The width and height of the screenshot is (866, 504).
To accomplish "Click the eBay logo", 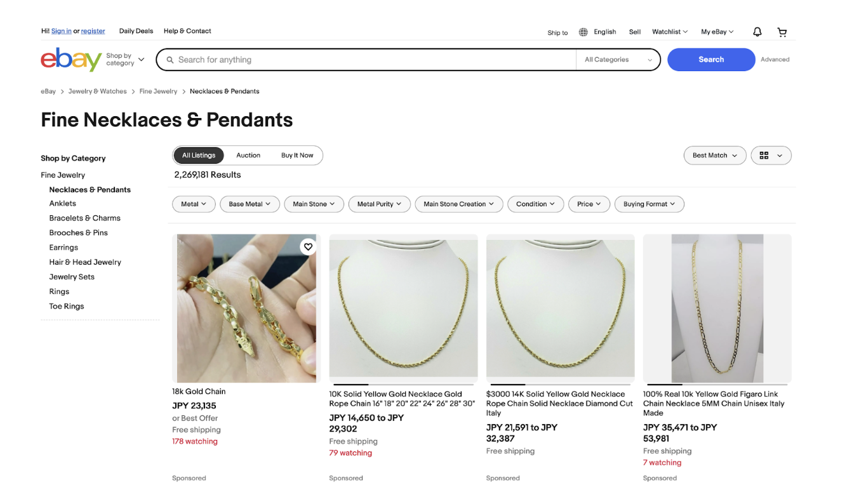I will [70, 60].
